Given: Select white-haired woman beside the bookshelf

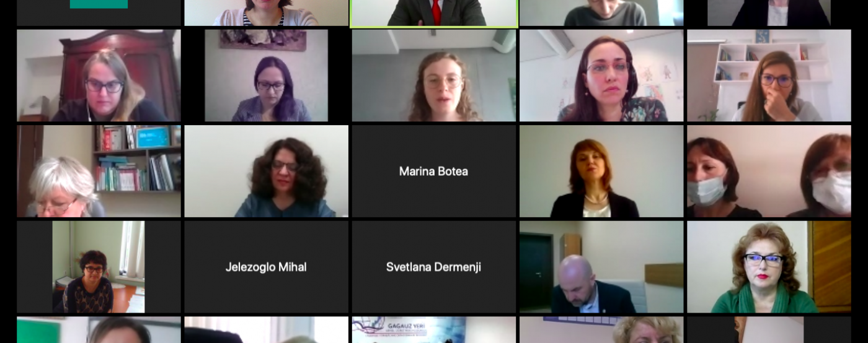Looking at the screenshot, I should point(99,171).
